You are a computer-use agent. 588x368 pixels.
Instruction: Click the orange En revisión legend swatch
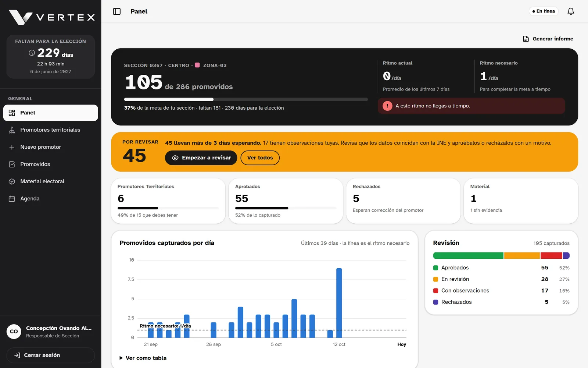pyautogui.click(x=436, y=279)
